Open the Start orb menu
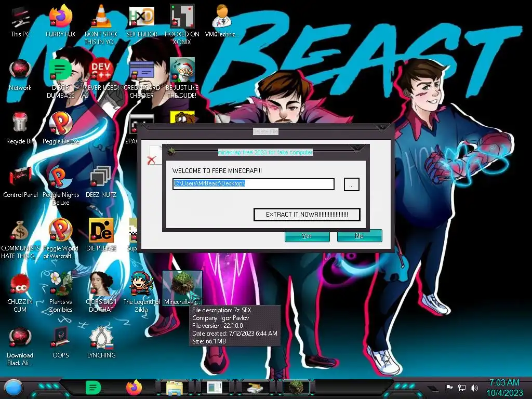 click(14, 388)
